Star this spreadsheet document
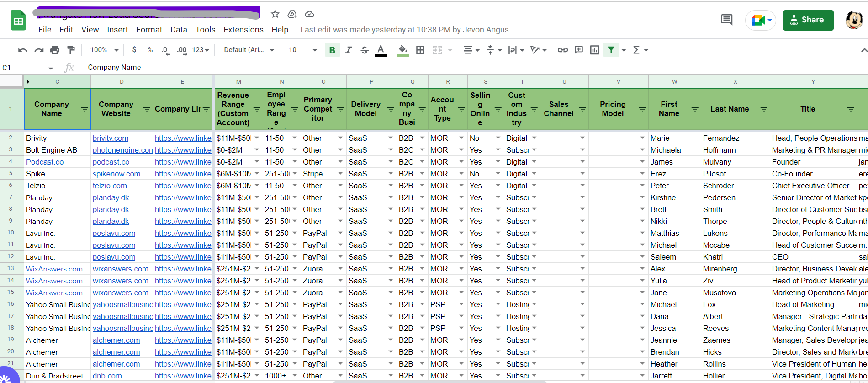 (x=275, y=14)
